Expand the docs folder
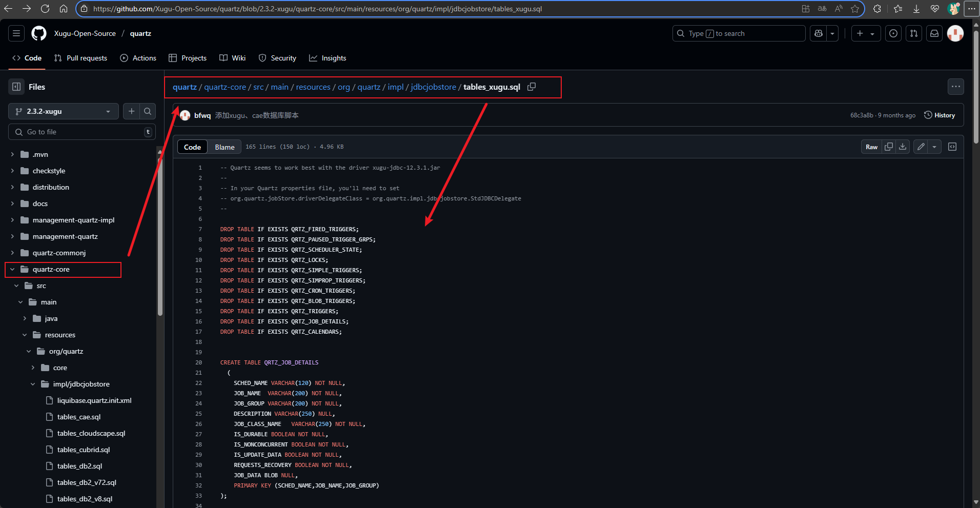Screen dimensions: 980x508 coord(12,204)
